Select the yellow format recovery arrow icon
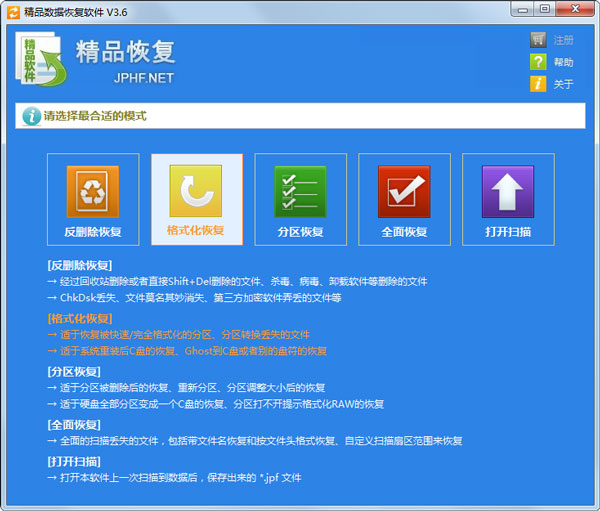 (196, 191)
